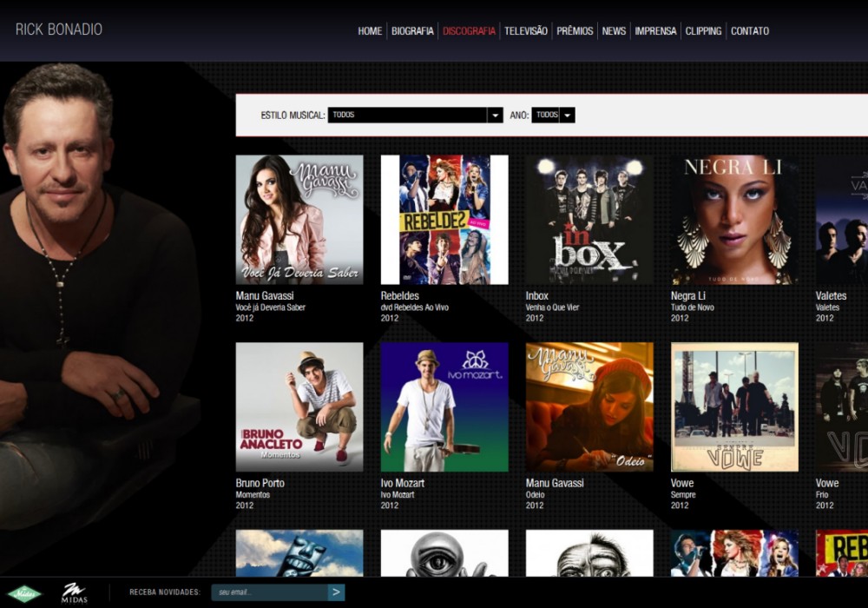Screen dimensions: 868x608
Task: Open the Bruno Anacleto Momentos cover
Action: click(299, 406)
